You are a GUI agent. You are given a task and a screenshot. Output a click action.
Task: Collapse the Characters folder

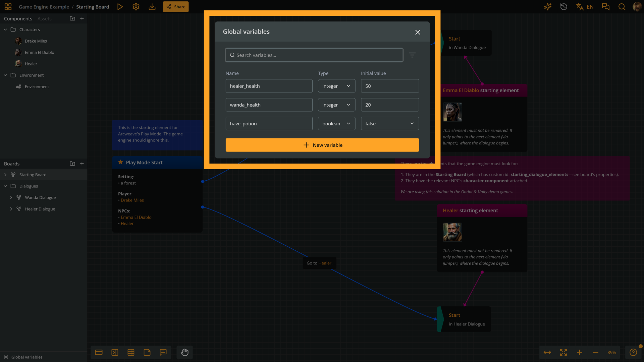pos(5,29)
